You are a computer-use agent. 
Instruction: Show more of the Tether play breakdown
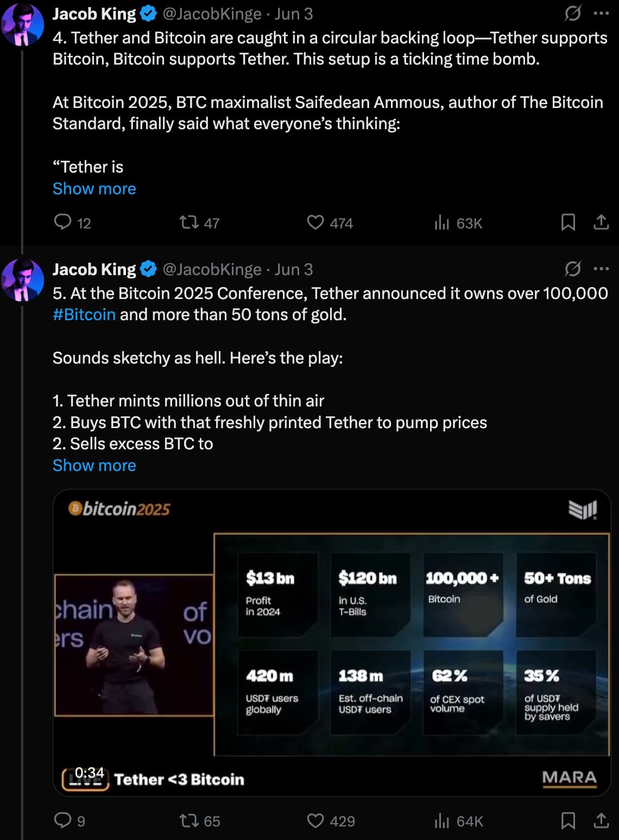[94, 465]
